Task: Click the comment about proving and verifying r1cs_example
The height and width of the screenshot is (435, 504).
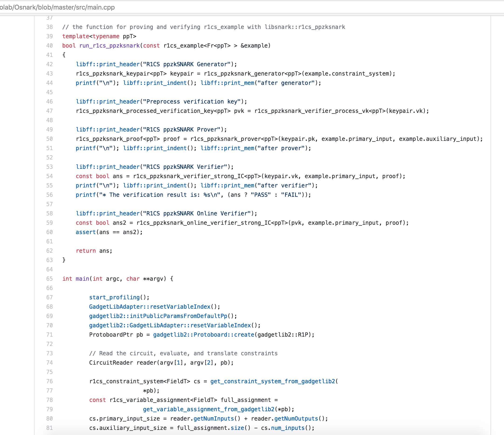Action: point(204,27)
